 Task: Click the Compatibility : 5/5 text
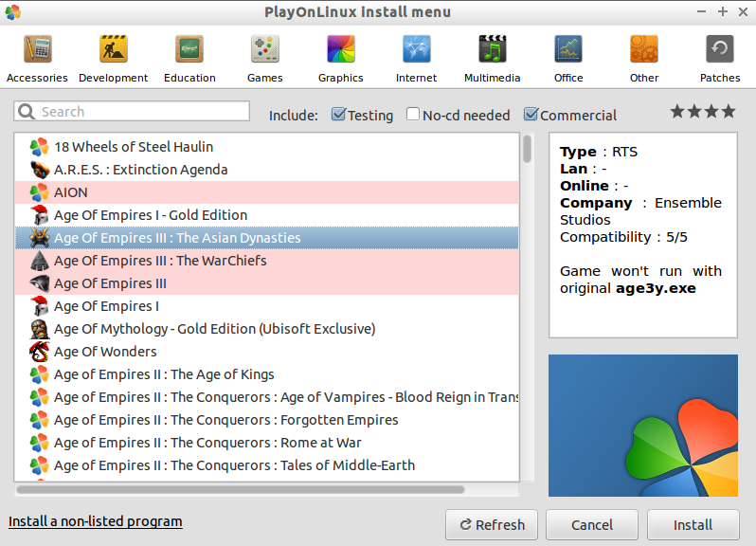click(x=623, y=237)
